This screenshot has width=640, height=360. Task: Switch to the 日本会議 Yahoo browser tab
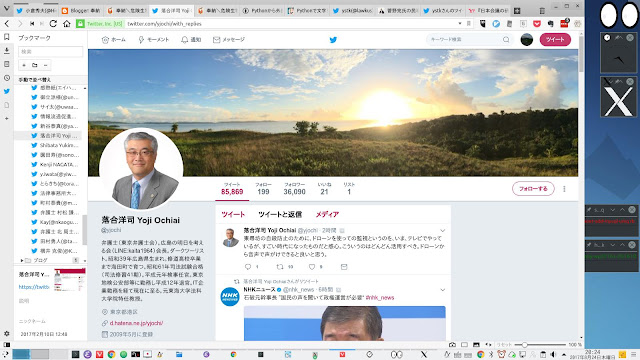pyautogui.click(x=488, y=11)
